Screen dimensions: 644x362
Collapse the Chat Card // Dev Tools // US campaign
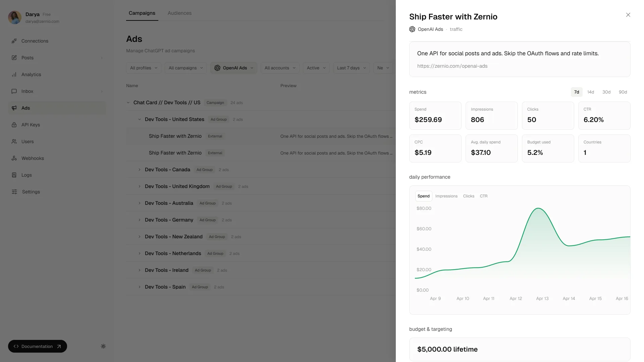click(x=128, y=103)
